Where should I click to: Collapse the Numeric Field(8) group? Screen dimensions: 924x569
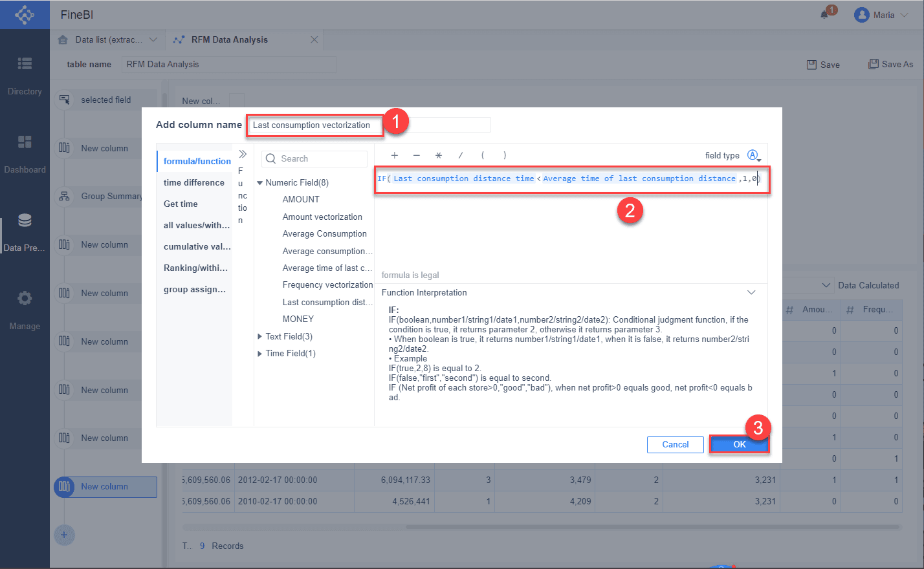259,183
